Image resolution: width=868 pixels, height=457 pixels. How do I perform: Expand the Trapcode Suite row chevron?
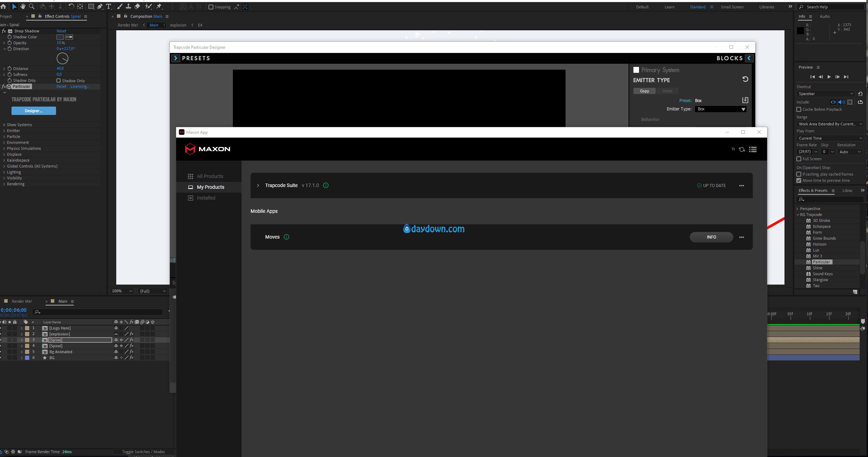tap(258, 185)
